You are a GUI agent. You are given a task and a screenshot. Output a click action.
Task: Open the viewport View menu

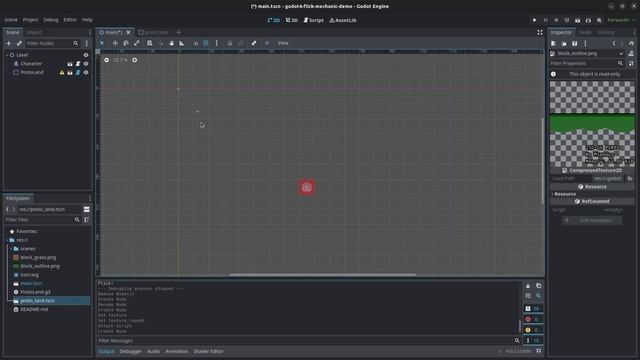point(283,43)
